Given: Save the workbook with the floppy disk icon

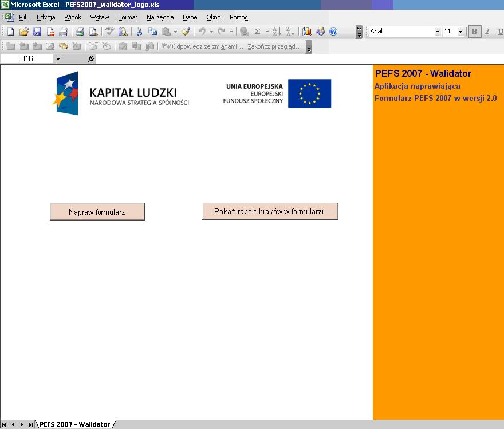Looking at the screenshot, I should click(37, 32).
